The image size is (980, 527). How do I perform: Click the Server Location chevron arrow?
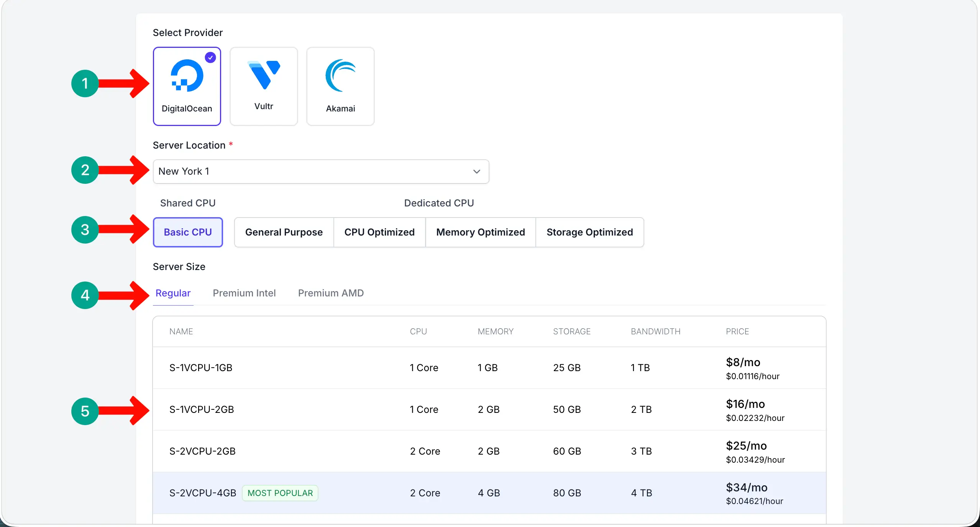tap(476, 172)
